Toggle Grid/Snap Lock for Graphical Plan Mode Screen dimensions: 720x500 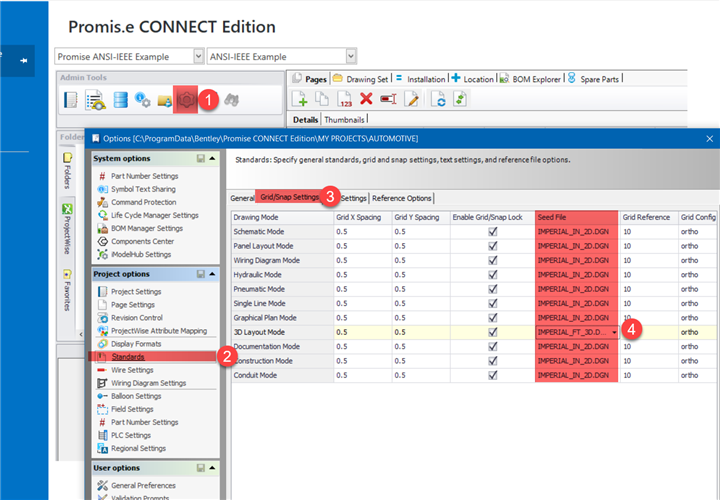click(493, 318)
